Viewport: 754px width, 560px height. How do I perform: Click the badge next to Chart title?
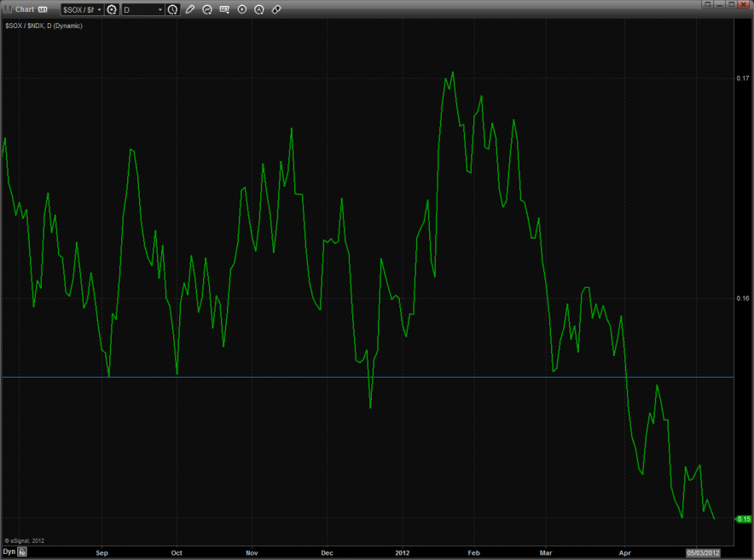coord(43,9)
